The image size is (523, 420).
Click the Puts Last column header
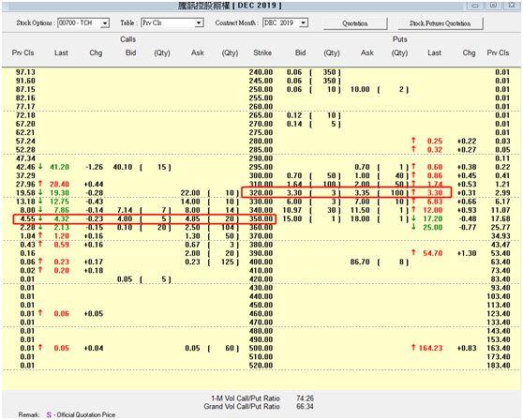click(434, 52)
